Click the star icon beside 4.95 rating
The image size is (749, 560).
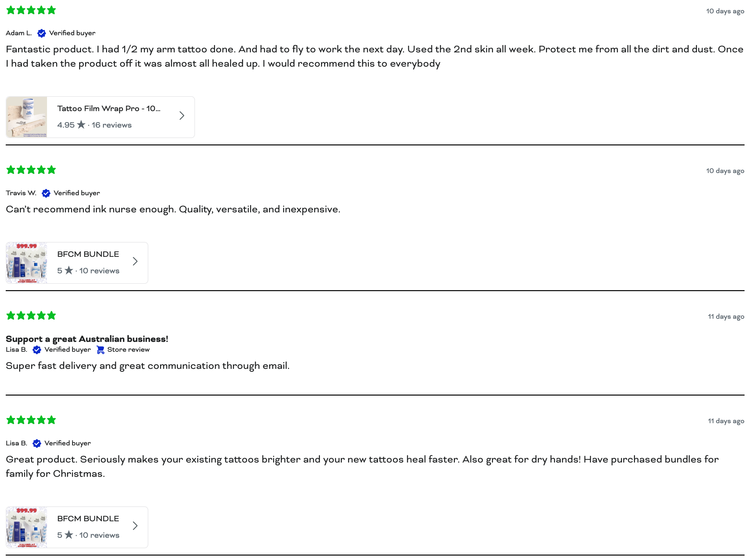[x=81, y=125]
